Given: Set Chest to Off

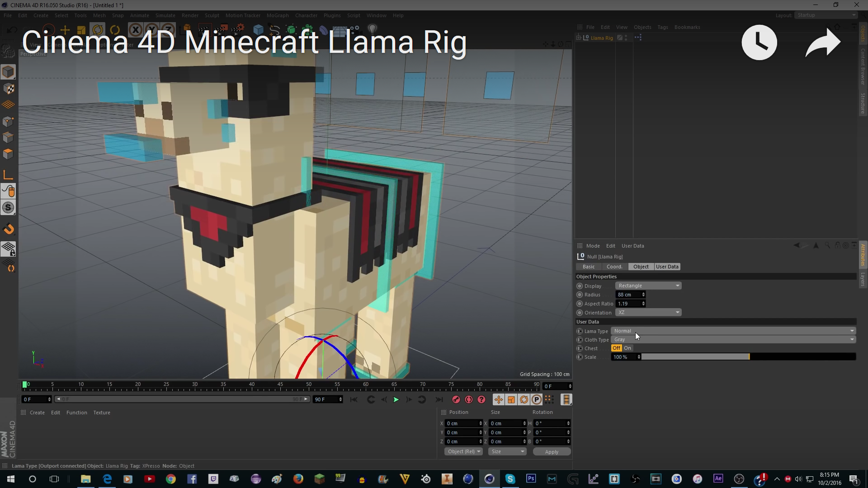Looking at the screenshot, I should [617, 348].
